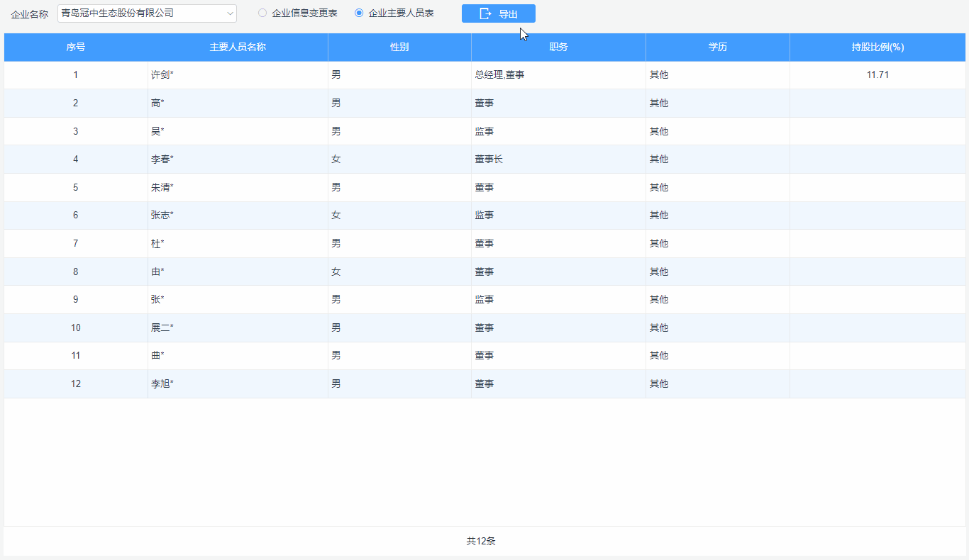
Task: Click the 序号 column header
Action: [x=76, y=47]
